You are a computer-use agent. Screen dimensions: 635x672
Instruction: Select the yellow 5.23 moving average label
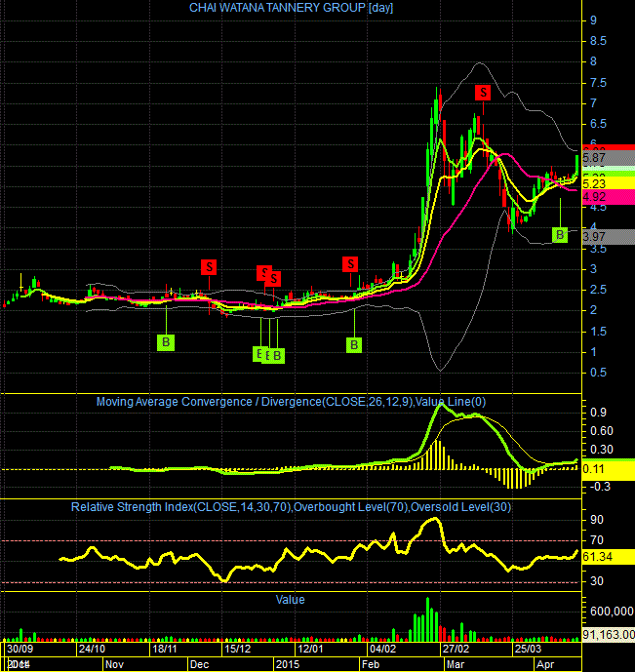pyautogui.click(x=609, y=183)
